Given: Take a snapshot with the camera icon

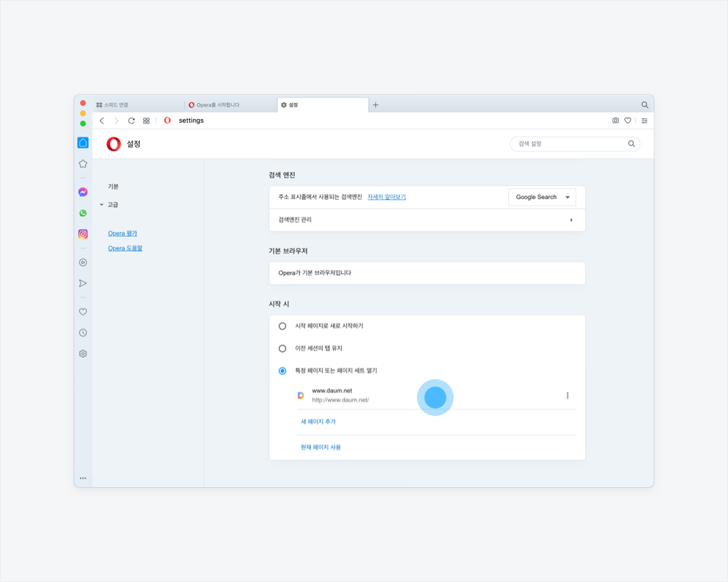Looking at the screenshot, I should (x=615, y=121).
